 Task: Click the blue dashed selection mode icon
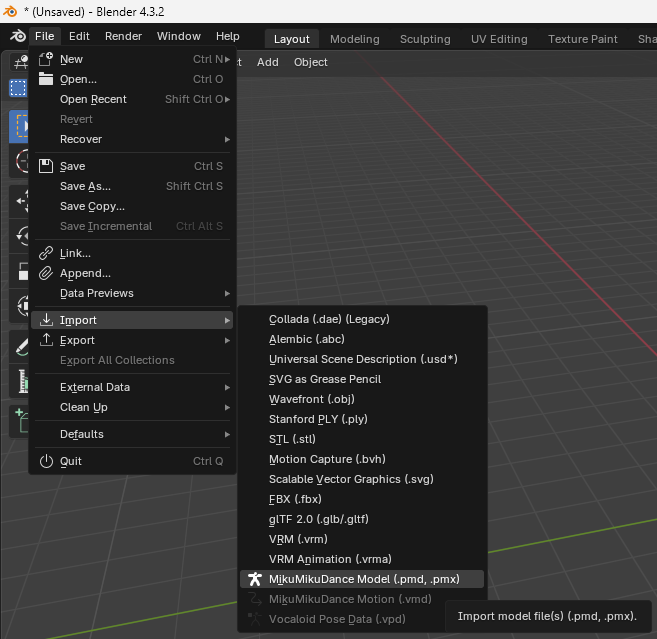18,88
